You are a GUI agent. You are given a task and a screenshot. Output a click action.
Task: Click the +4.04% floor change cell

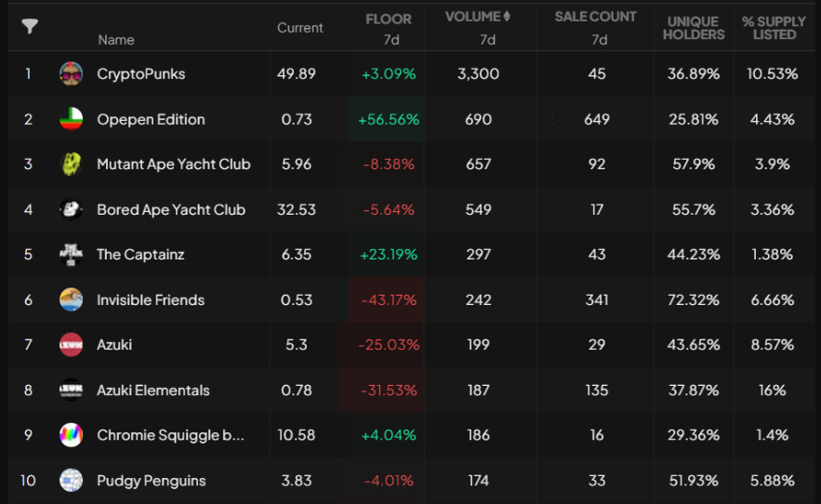click(x=389, y=435)
